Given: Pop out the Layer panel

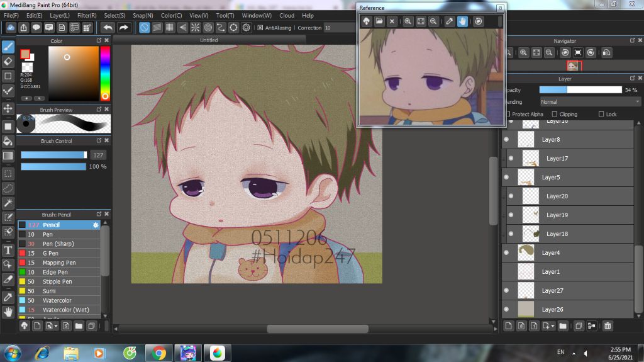Looking at the screenshot, I should pos(632,78).
